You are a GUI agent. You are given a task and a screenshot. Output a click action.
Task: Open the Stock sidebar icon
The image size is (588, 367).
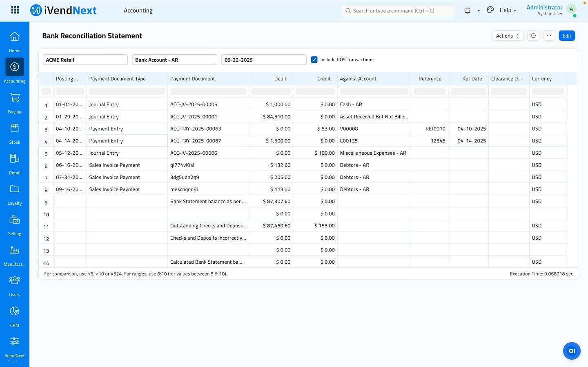click(15, 128)
